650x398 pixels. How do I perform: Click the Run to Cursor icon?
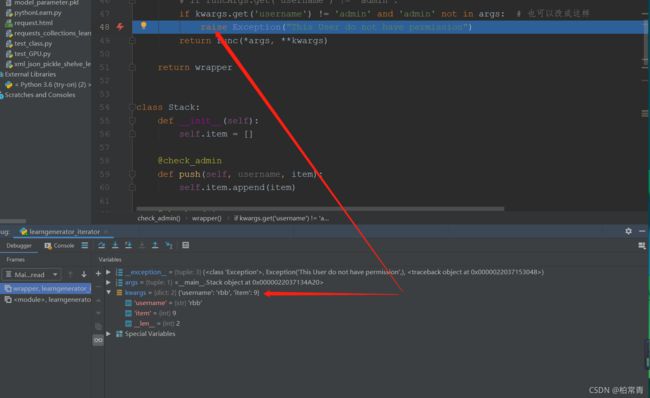tap(169, 245)
